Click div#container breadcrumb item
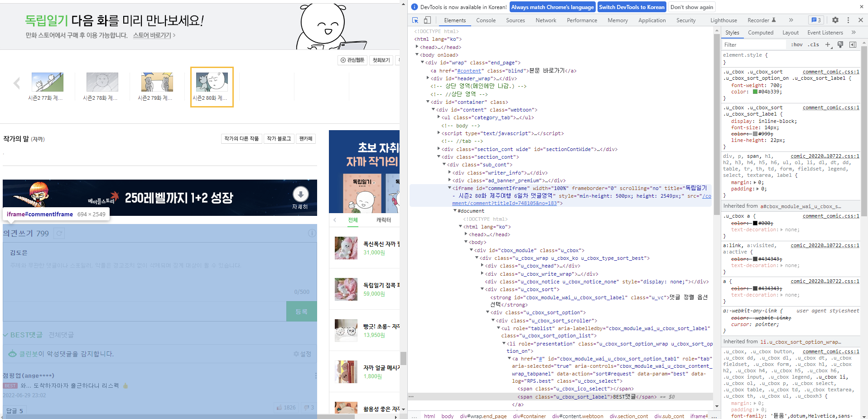Image resolution: width=868 pixels, height=419 pixels. click(529, 416)
